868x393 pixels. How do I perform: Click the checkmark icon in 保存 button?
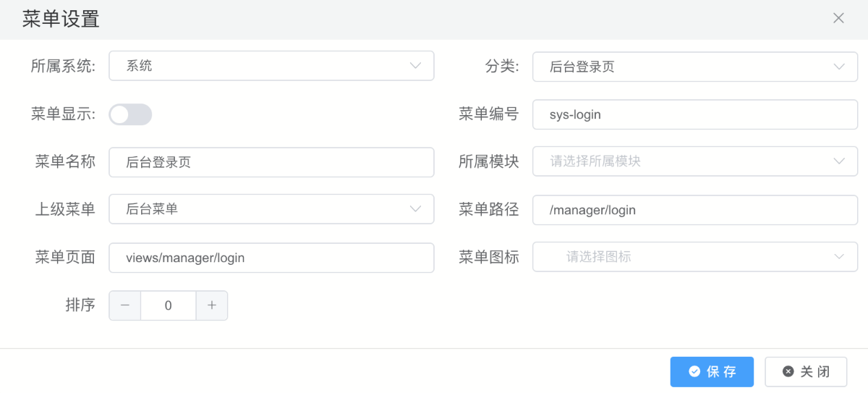[694, 372]
